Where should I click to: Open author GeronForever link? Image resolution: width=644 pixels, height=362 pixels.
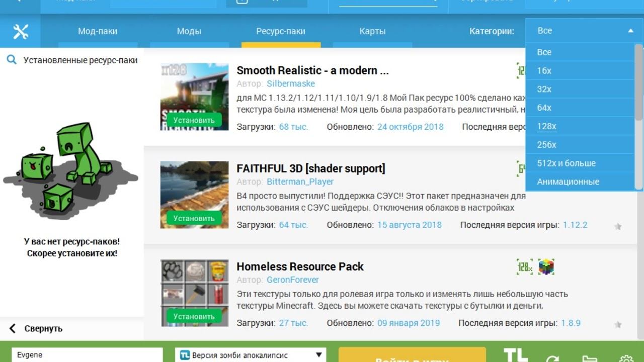293,280
